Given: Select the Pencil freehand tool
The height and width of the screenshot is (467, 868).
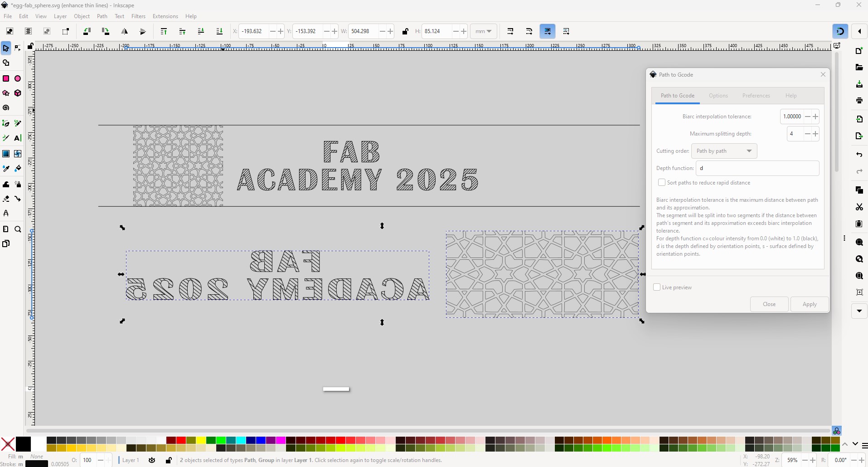Looking at the screenshot, I should [x=18, y=123].
